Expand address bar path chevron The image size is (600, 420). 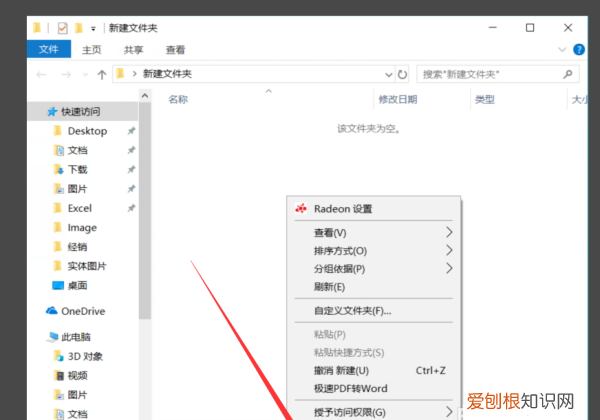[134, 74]
